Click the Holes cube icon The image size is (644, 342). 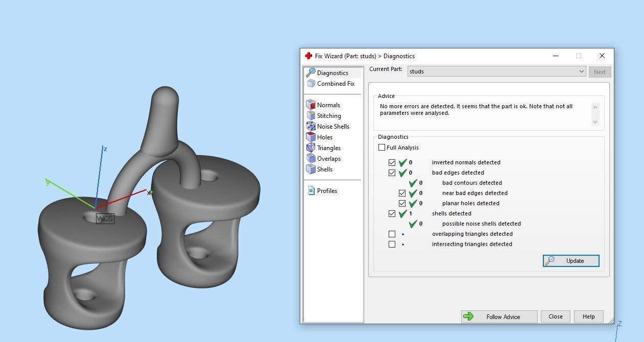(311, 137)
